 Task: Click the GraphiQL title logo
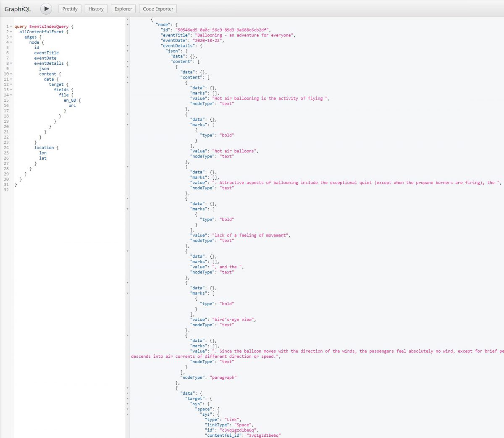(18, 9)
